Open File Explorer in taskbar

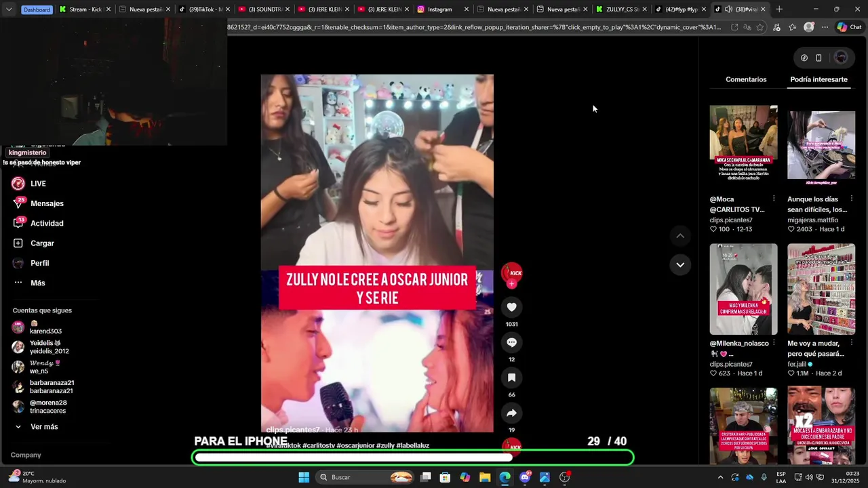click(485, 477)
